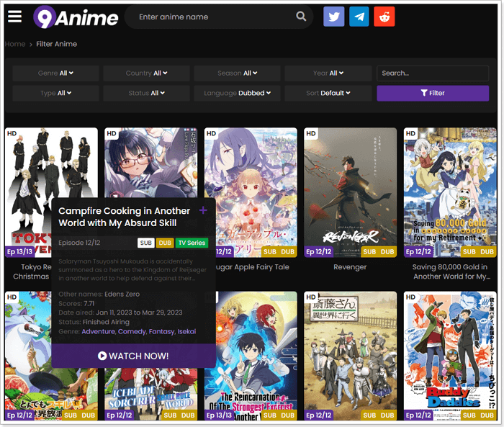Open the Adventure genre link
504x427 pixels.
(99, 331)
